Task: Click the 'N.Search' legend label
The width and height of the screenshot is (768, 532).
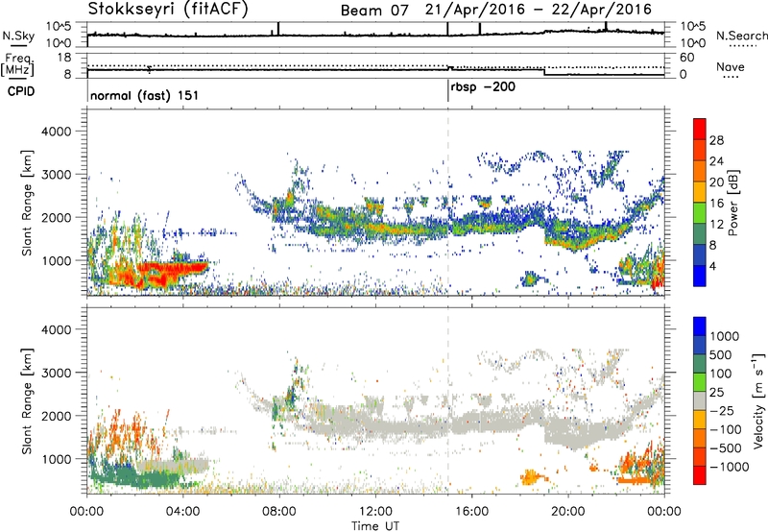Action: [741, 36]
